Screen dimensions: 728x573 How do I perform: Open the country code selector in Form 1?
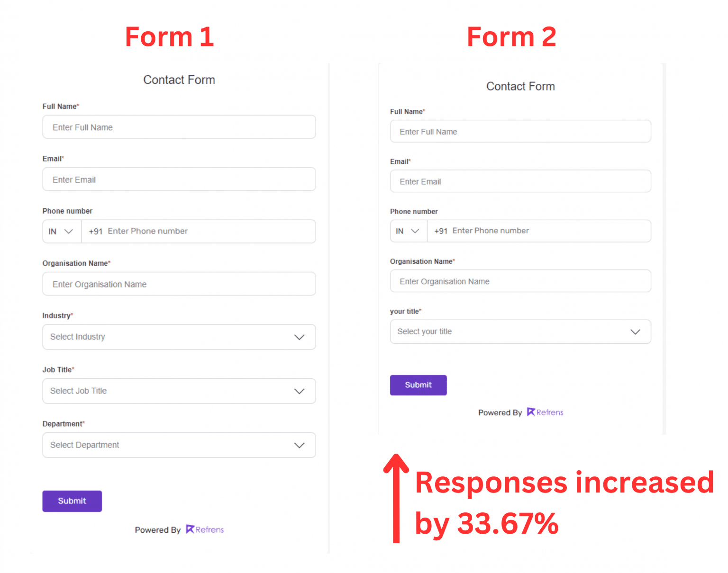[x=61, y=231]
